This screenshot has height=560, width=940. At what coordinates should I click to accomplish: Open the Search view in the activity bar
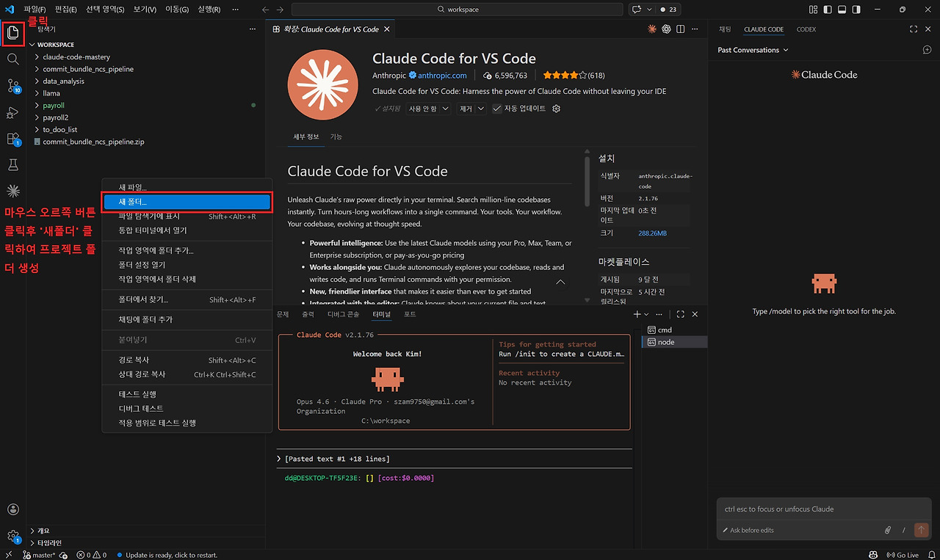[x=12, y=59]
